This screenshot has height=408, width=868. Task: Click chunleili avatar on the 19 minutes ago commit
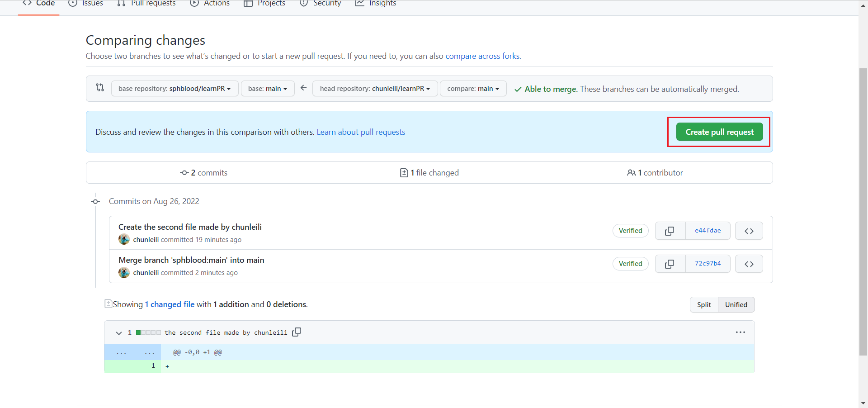click(x=124, y=239)
